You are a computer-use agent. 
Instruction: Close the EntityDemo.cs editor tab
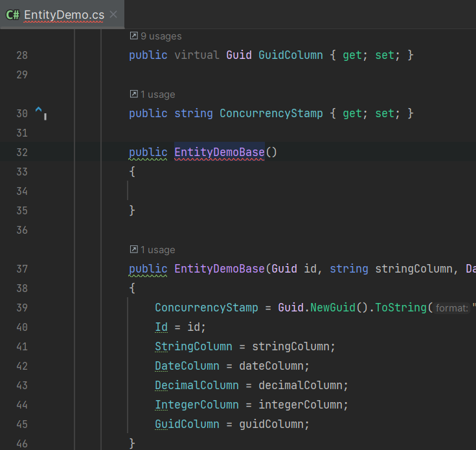click(x=113, y=14)
